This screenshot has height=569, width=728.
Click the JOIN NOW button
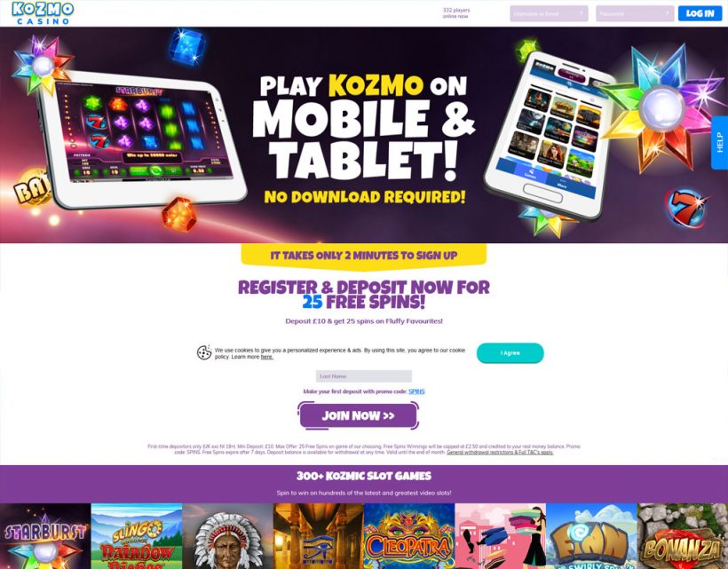(x=359, y=415)
